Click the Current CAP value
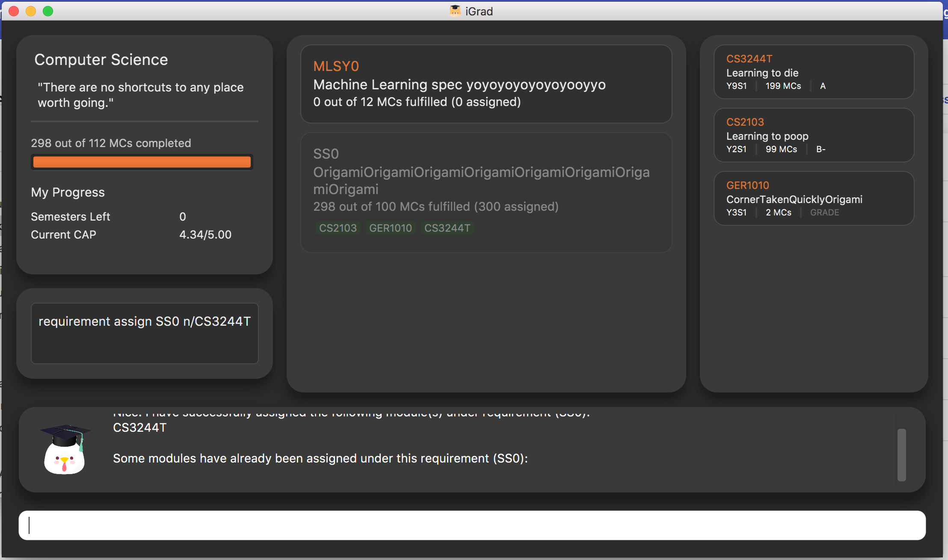 click(205, 235)
